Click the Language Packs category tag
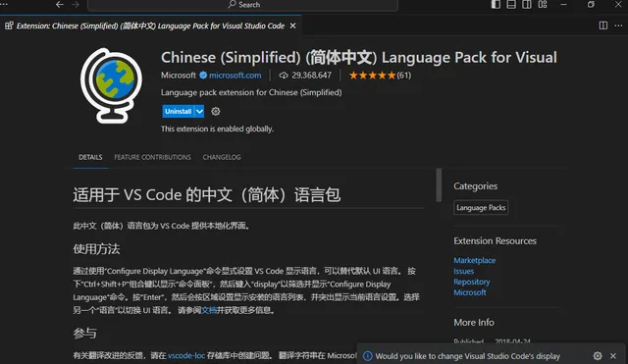The height and width of the screenshot is (364, 628). (x=481, y=207)
